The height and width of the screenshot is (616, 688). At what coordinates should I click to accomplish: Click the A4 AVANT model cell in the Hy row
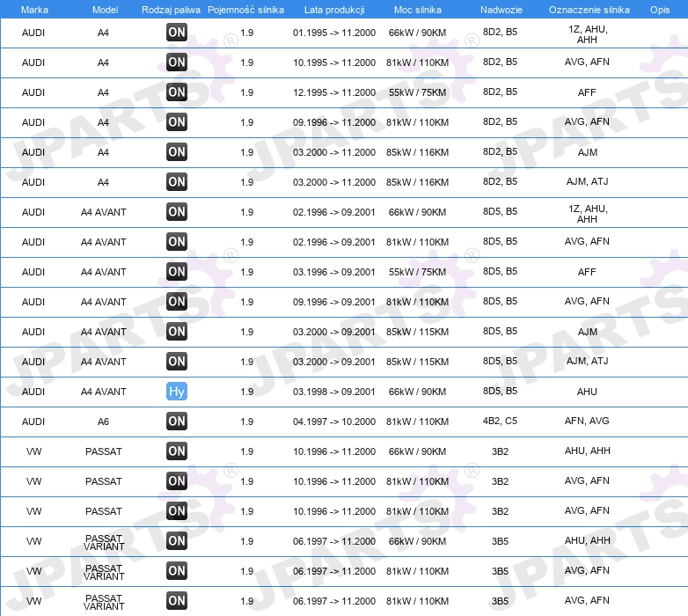pos(104,392)
